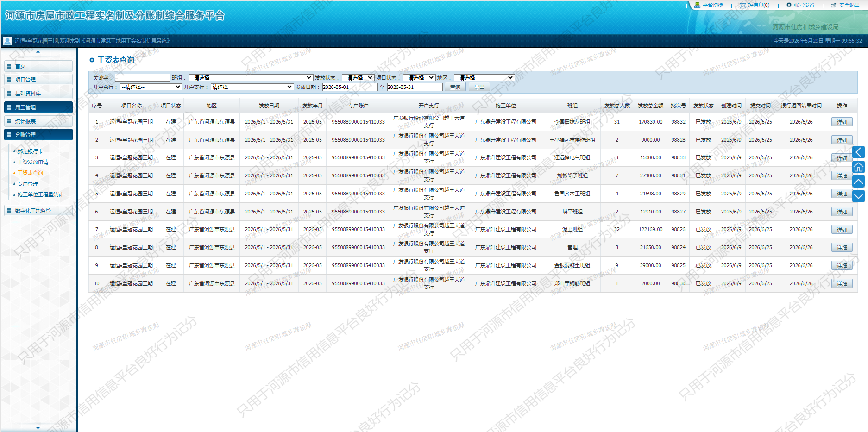The image size is (868, 432).
Task: Open the 项目状态 dropdown
Action: (x=419, y=78)
